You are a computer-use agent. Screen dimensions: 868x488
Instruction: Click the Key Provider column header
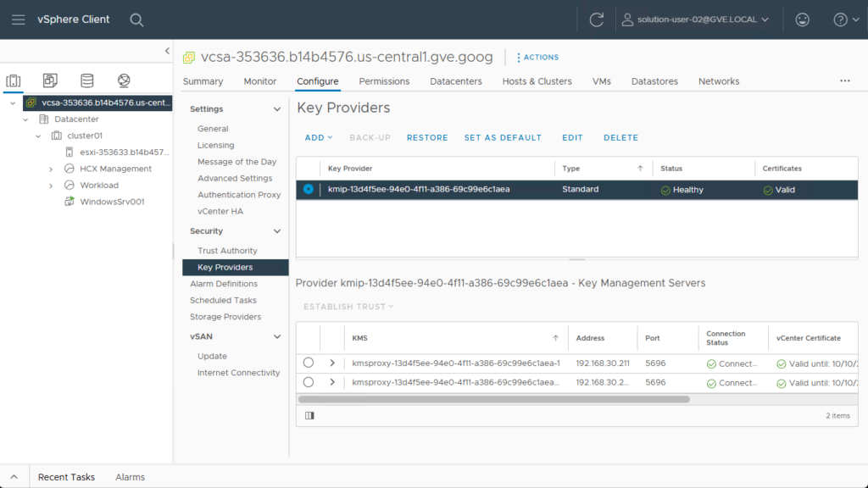click(x=350, y=169)
